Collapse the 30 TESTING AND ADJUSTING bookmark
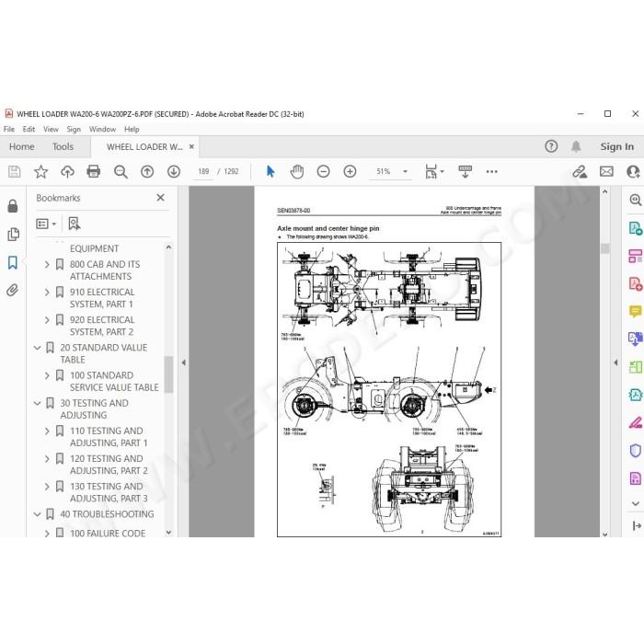Screen dimensions: 644x644 37,403
